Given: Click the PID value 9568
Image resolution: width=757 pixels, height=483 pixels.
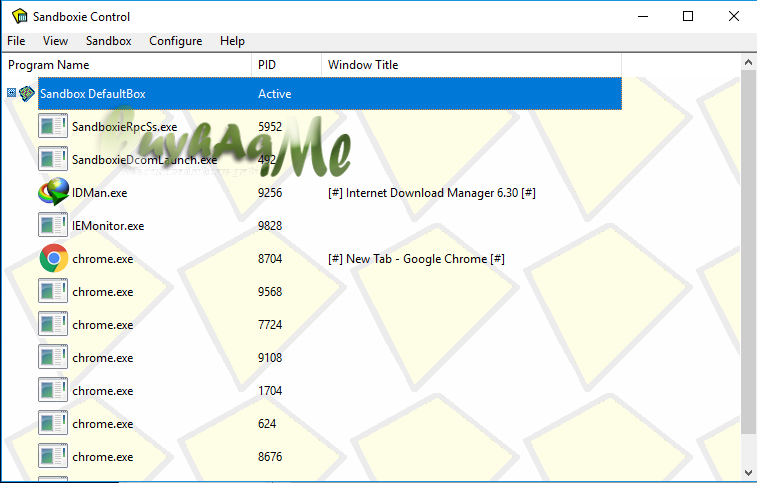Looking at the screenshot, I should click(270, 292).
